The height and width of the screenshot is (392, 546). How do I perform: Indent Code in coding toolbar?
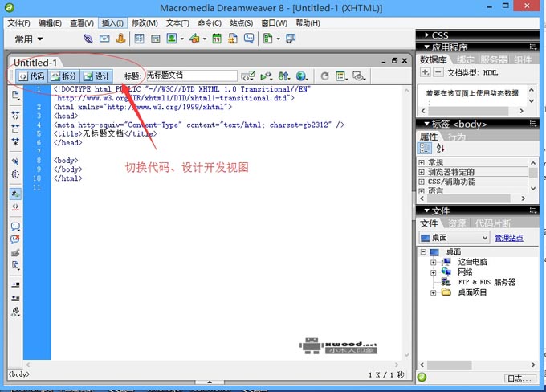[15, 285]
